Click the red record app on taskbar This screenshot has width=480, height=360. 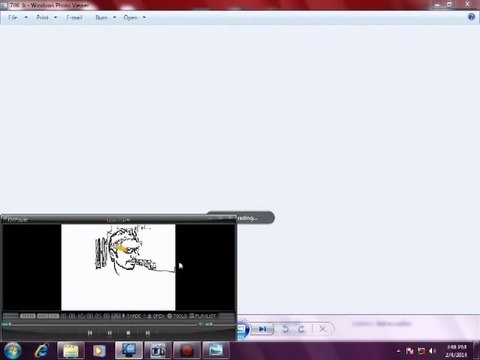coord(187,351)
